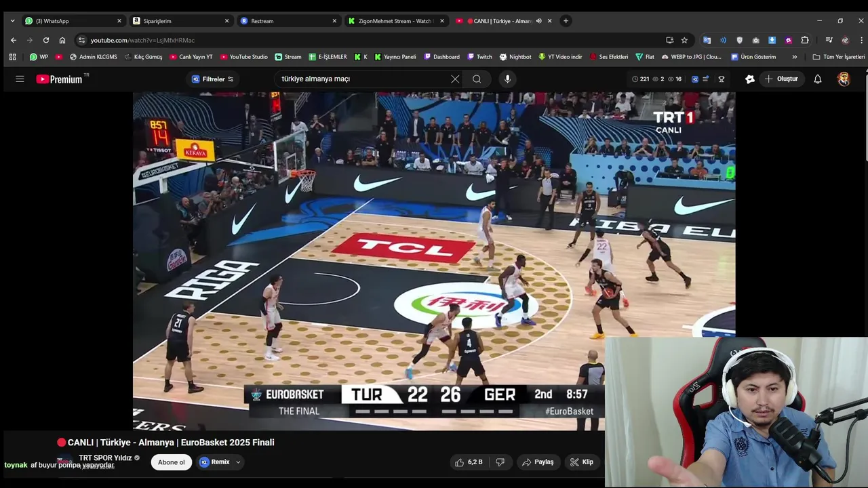
Task: Switch to the WhatsApp tab
Action: pyautogui.click(x=73, y=21)
